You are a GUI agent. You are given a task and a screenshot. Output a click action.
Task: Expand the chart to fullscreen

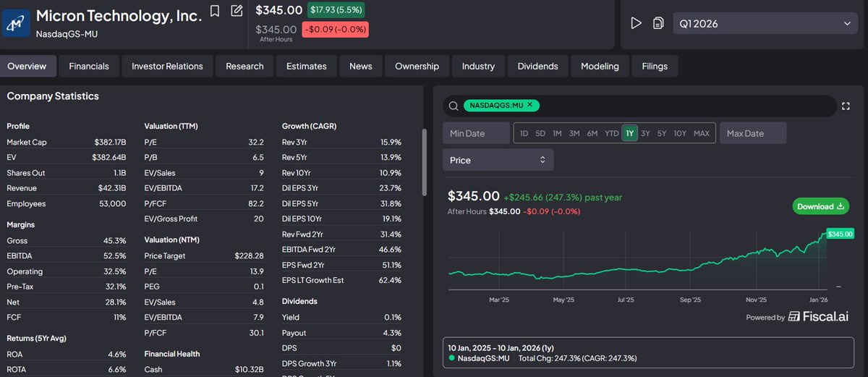click(x=846, y=106)
